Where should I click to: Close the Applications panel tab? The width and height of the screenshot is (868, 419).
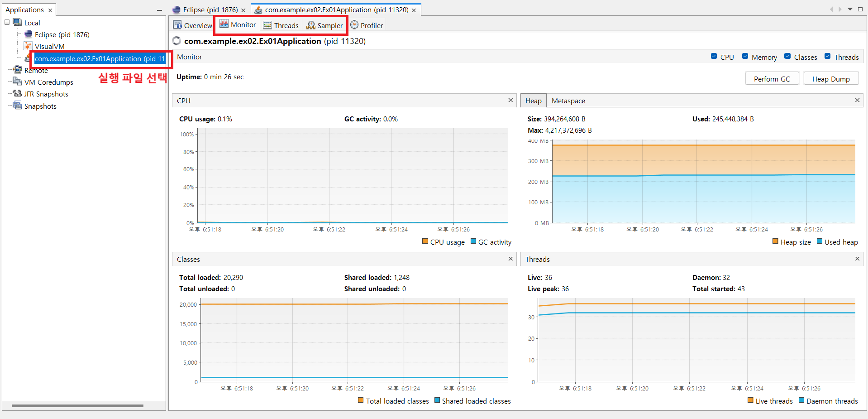[50, 10]
